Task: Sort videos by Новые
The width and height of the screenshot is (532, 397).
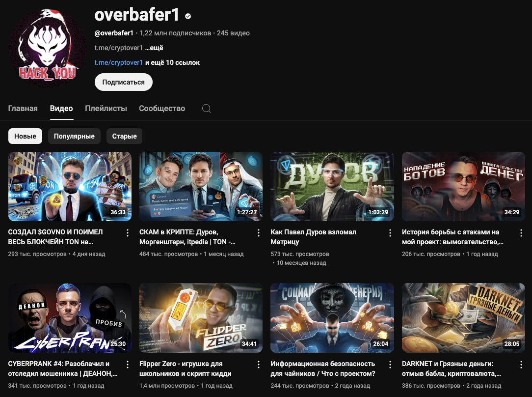Action: coord(25,136)
